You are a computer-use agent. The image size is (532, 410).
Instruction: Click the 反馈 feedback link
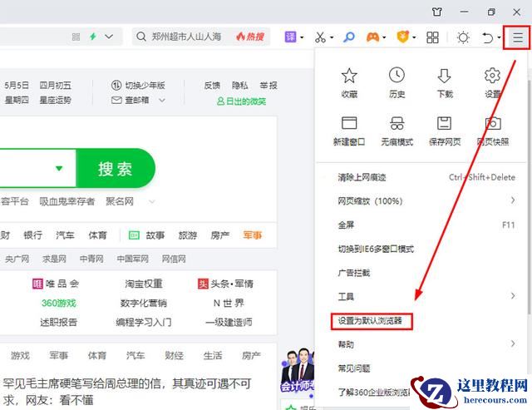click(x=212, y=85)
